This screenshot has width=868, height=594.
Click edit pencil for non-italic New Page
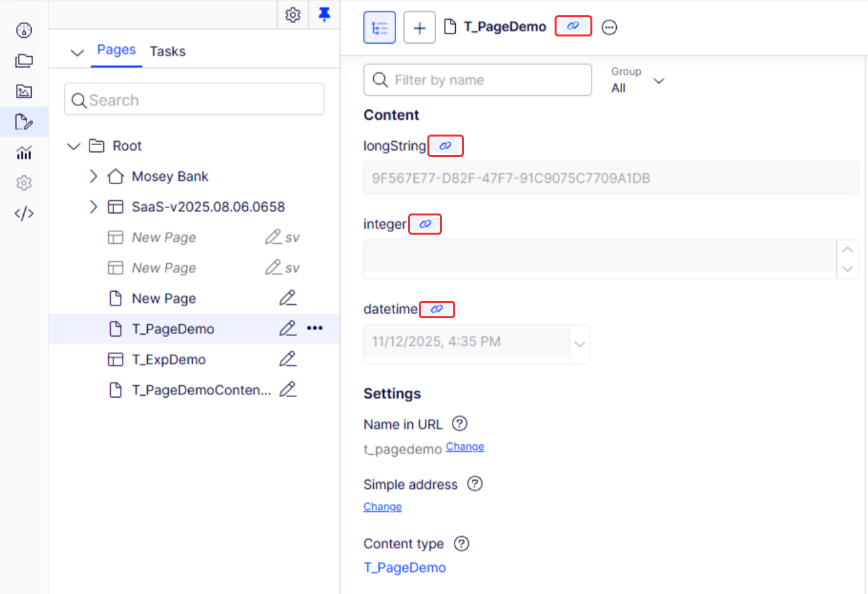[288, 298]
